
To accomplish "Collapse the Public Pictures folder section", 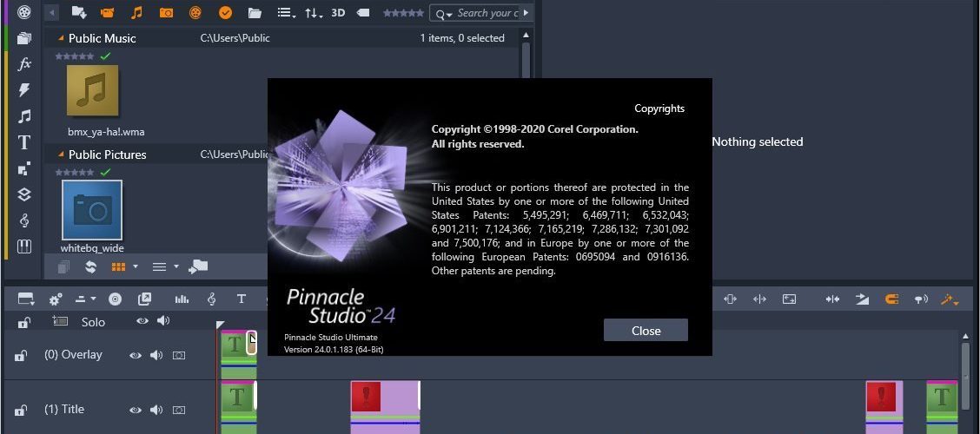I will pos(61,155).
